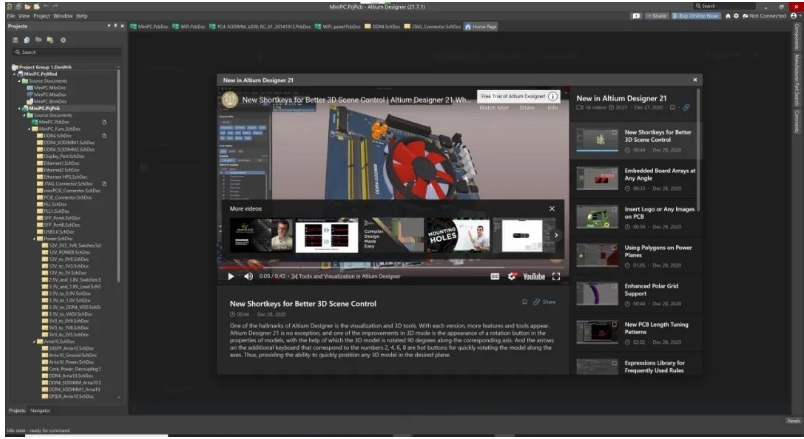Click the home icon in top-right toolbar
The image size is (804, 439).
pyautogui.click(x=728, y=16)
